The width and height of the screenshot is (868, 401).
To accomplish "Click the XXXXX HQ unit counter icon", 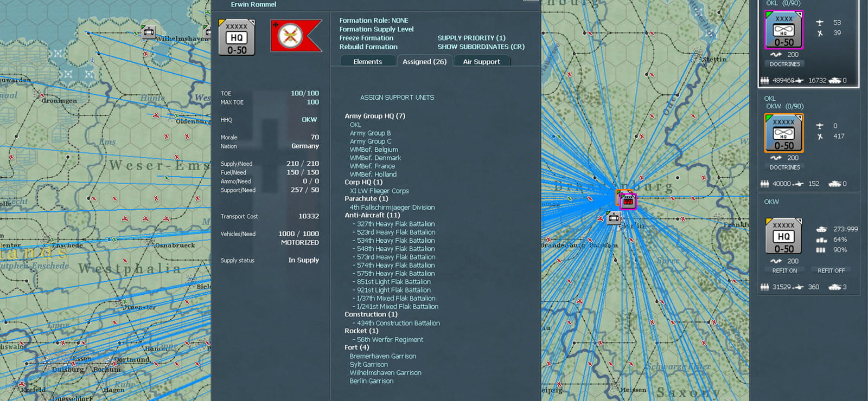I will point(237,37).
